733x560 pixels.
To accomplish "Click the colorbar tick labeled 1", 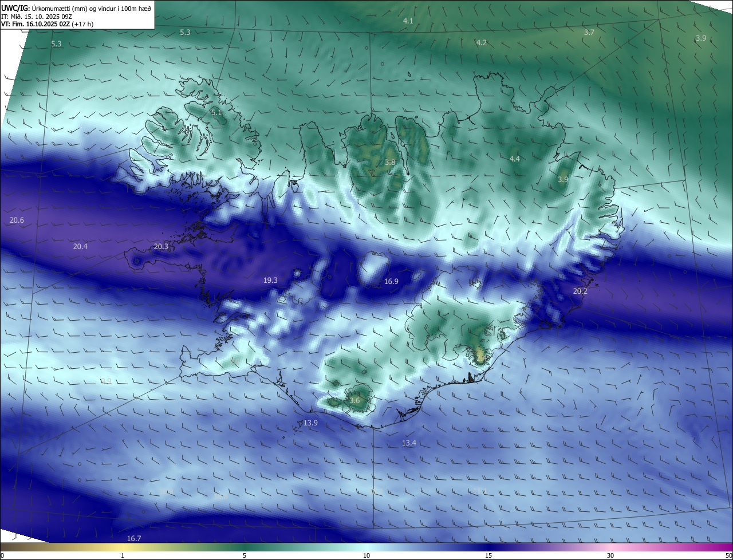I will [x=123, y=555].
